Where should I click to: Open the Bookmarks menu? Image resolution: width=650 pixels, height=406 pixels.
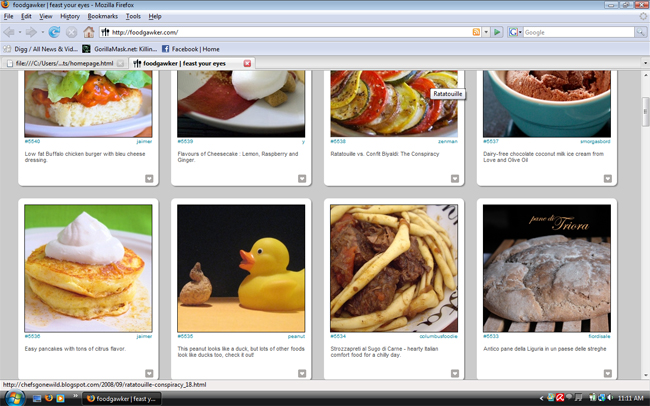[x=102, y=17]
